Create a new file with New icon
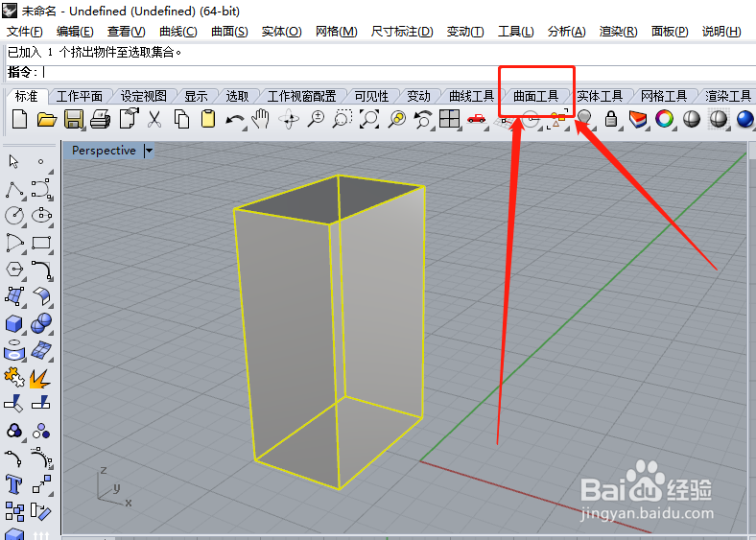Screen dimensions: 756x540 (x=19, y=119)
